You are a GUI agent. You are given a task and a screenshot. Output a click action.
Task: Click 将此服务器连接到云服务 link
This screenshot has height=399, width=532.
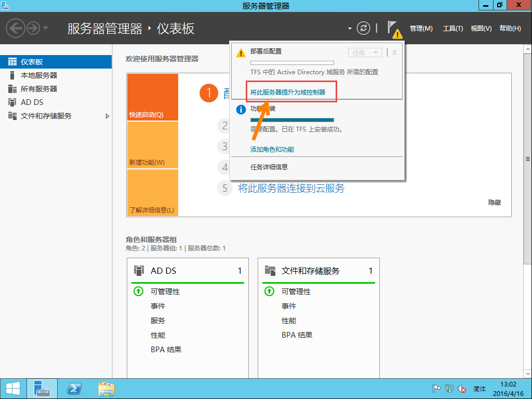(291, 188)
